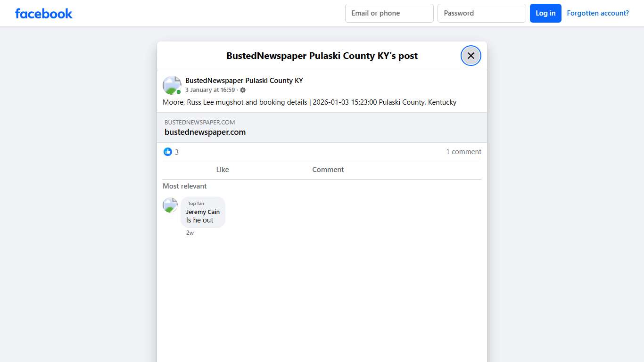Show the 1 comment count
Viewport: 644px width, 362px height.
pos(463,152)
